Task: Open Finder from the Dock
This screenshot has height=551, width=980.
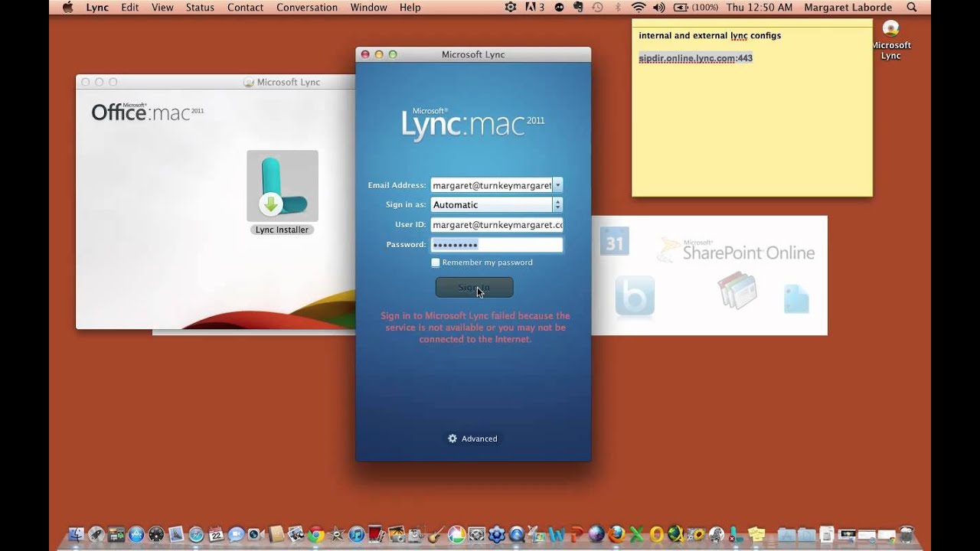Action: click(x=76, y=535)
